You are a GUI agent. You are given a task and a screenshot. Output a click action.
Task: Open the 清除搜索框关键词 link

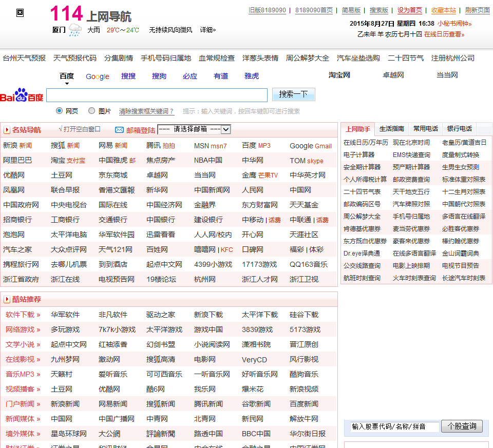146,111
